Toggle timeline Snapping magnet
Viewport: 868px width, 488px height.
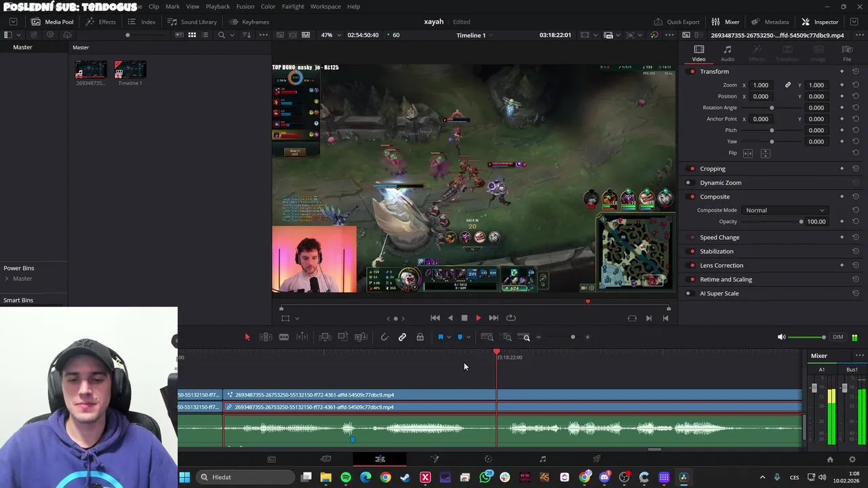pyautogui.click(x=384, y=337)
